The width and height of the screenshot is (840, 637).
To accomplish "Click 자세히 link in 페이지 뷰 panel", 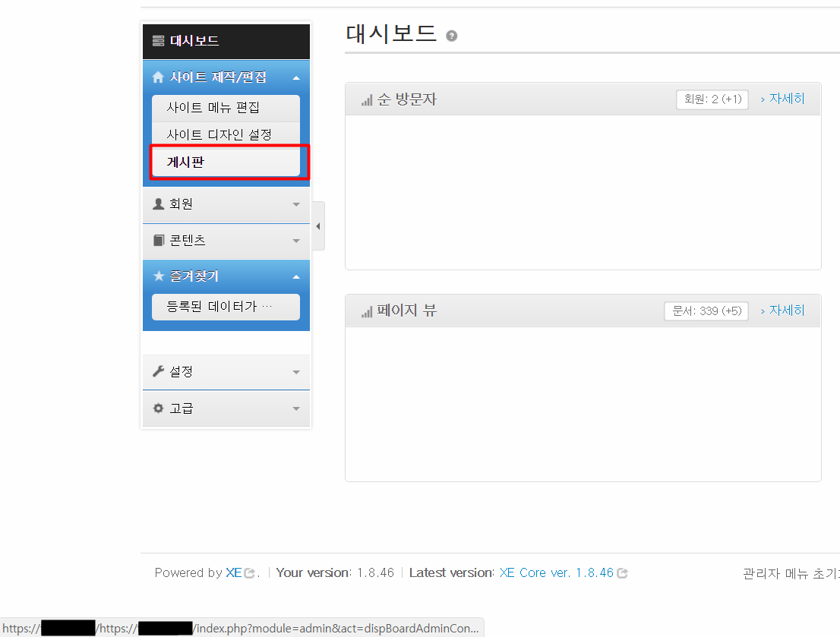I will point(786,311).
